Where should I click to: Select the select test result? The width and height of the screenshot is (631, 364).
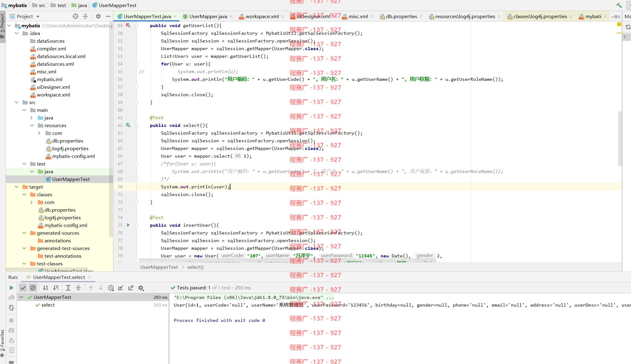[x=48, y=305]
